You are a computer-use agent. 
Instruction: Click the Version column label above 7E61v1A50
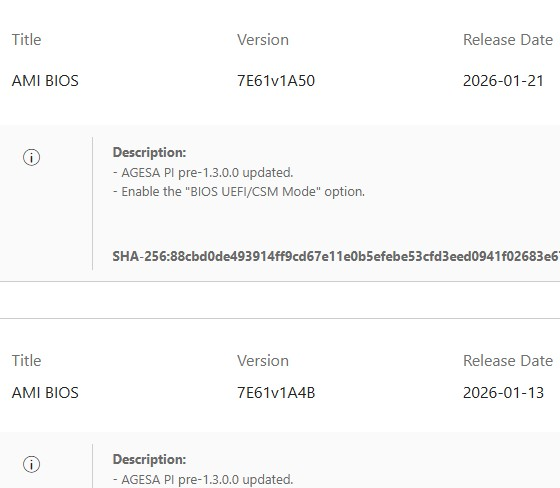263,40
